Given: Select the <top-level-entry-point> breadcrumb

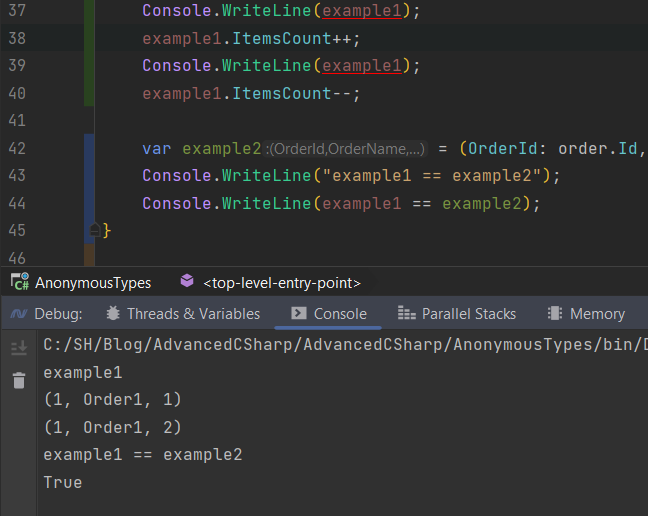Looking at the screenshot, I should coord(282,283).
